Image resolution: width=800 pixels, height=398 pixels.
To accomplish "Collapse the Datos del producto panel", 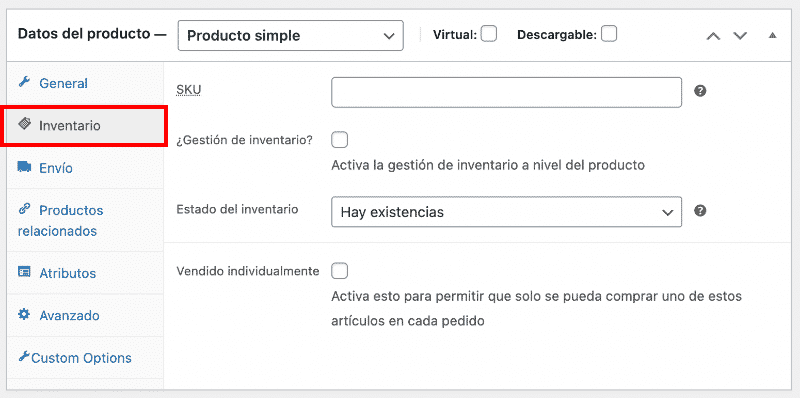I will (x=772, y=36).
